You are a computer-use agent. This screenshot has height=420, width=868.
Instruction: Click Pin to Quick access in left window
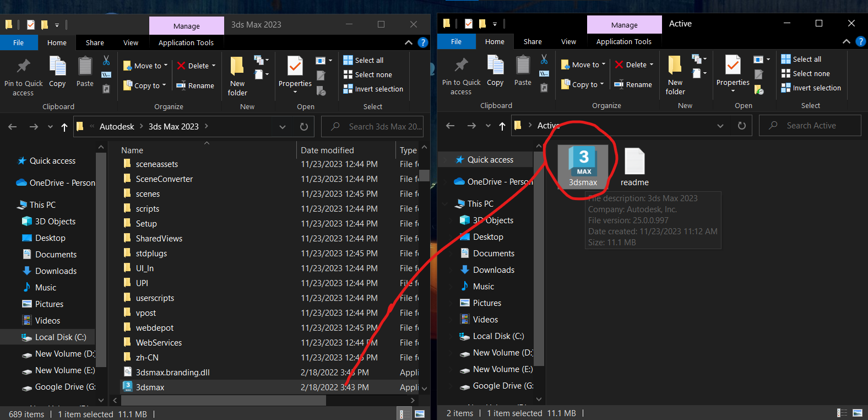point(23,76)
